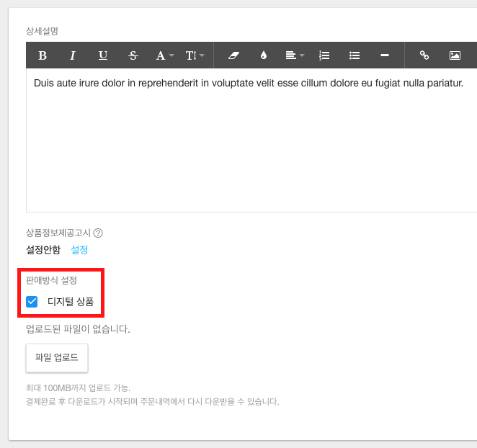The height and width of the screenshot is (448, 477).
Task: Insert a hyperlink with the chain icon
Action: coord(424,55)
